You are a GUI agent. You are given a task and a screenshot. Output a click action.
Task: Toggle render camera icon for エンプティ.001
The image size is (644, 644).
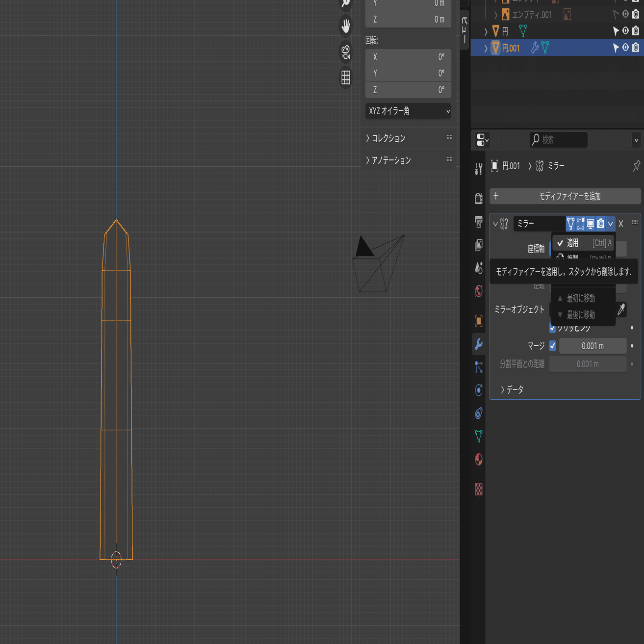[636, 14]
